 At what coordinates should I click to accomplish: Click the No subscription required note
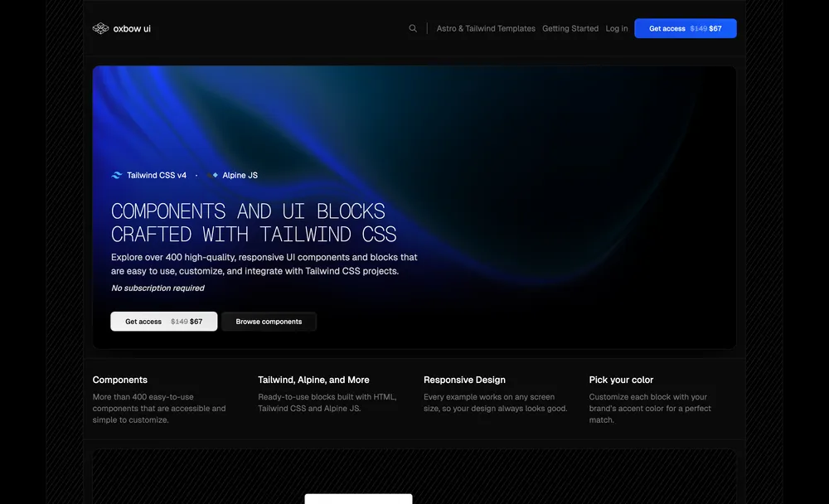click(x=158, y=288)
